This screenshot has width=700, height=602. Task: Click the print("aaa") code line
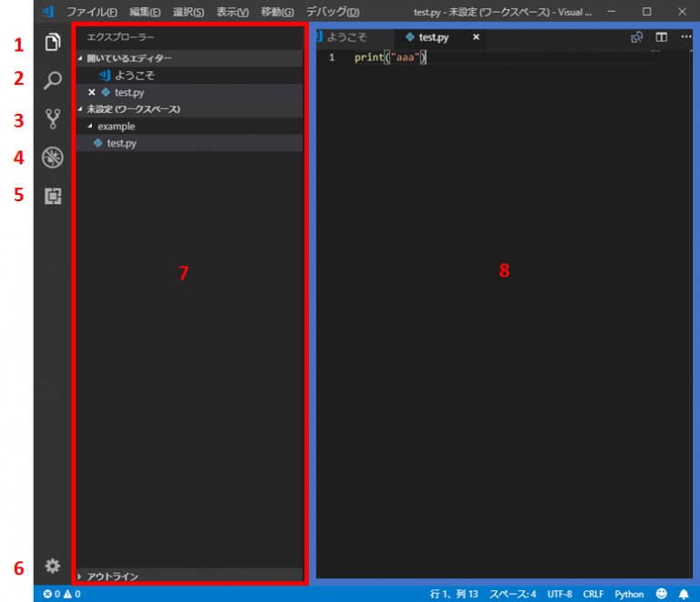coord(390,57)
